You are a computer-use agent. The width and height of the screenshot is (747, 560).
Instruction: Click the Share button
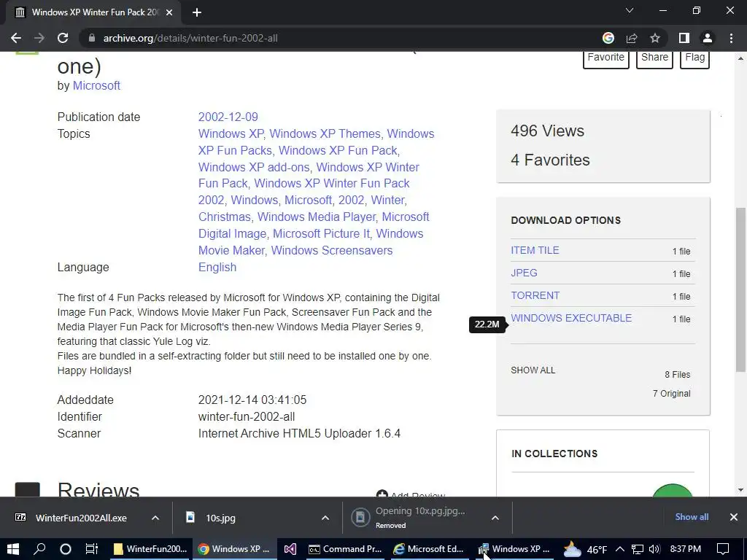click(x=654, y=58)
